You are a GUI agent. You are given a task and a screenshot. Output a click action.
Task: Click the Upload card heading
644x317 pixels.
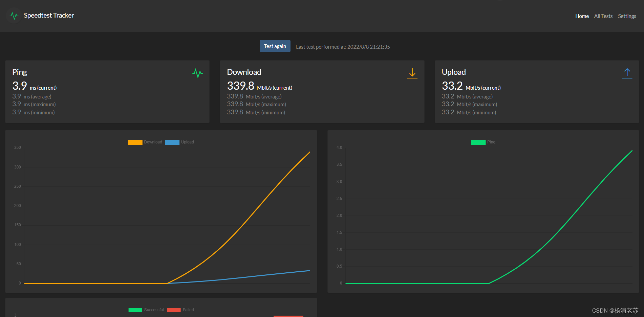coord(454,72)
